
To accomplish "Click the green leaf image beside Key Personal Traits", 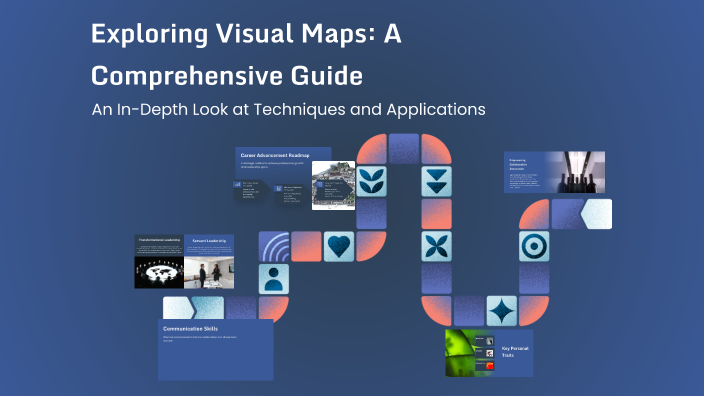I will [x=460, y=353].
